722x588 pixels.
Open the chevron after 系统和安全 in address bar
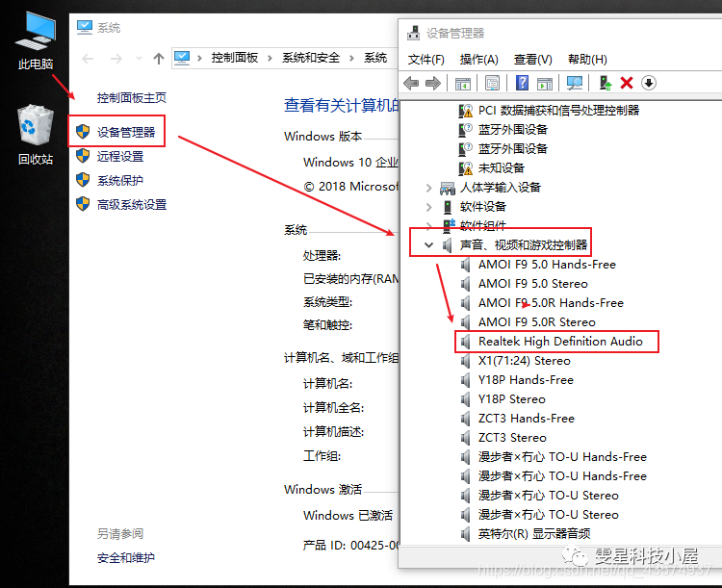(351, 58)
